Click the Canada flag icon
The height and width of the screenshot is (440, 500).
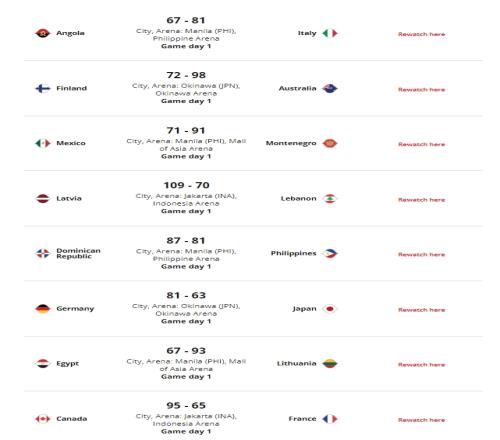43,419
